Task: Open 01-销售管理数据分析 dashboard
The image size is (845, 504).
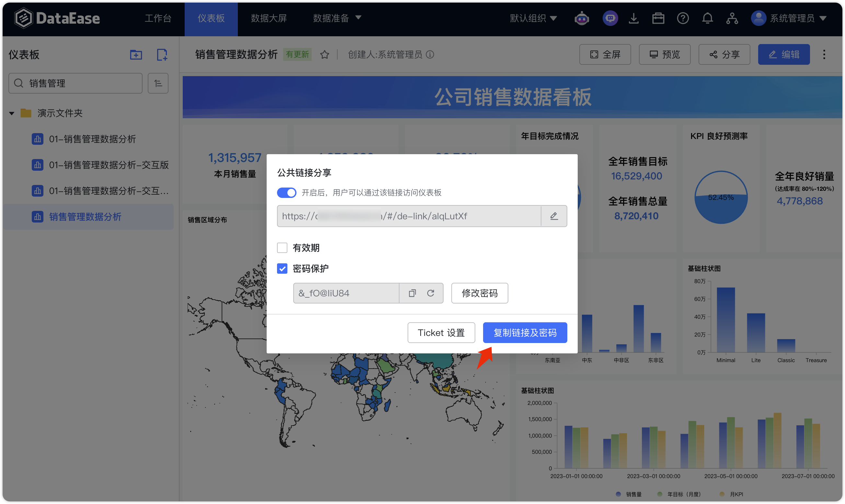Action: point(92,139)
